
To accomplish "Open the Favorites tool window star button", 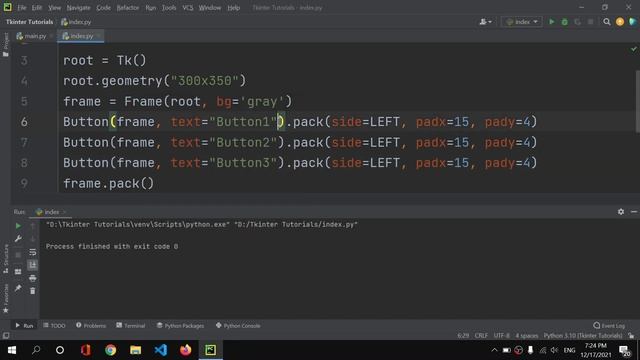I will click(x=5, y=298).
